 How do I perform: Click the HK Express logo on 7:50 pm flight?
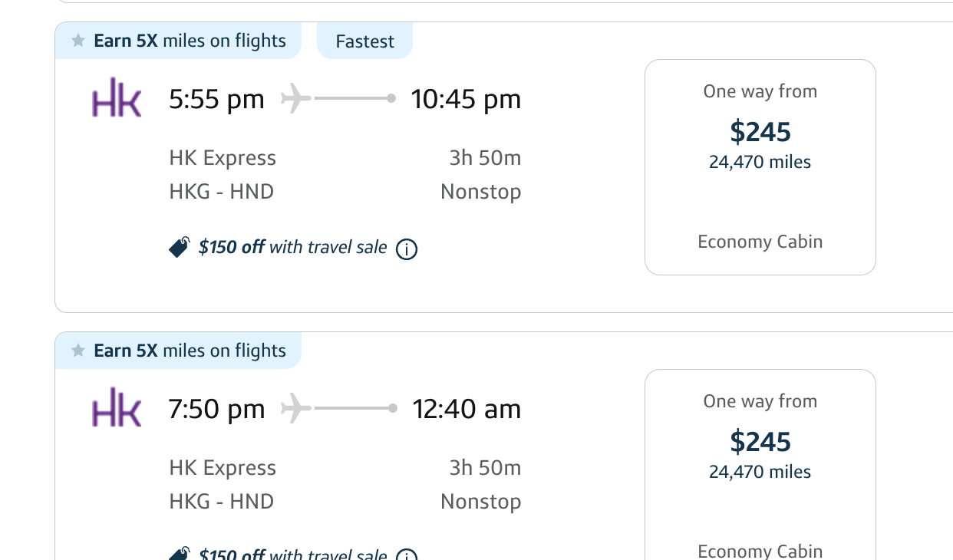pyautogui.click(x=117, y=407)
